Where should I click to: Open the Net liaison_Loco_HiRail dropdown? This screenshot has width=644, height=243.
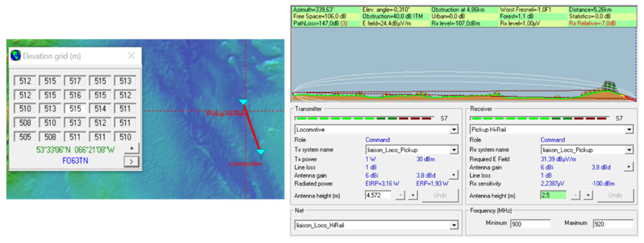tap(454, 225)
